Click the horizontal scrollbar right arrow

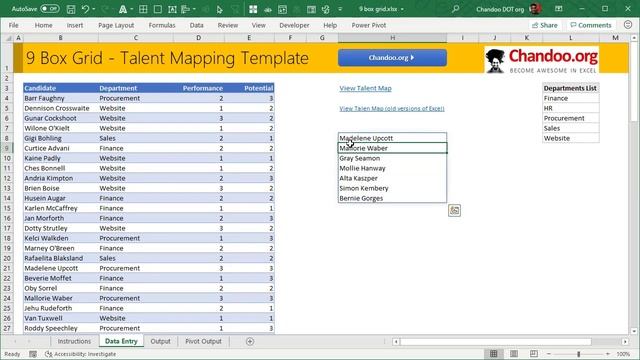pyautogui.click(x=625, y=341)
